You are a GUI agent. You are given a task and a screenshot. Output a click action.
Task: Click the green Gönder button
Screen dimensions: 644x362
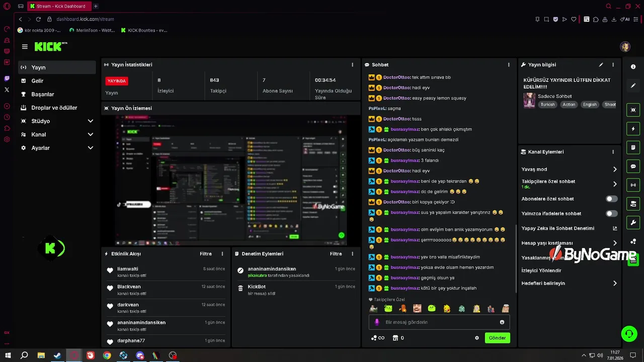click(497, 338)
